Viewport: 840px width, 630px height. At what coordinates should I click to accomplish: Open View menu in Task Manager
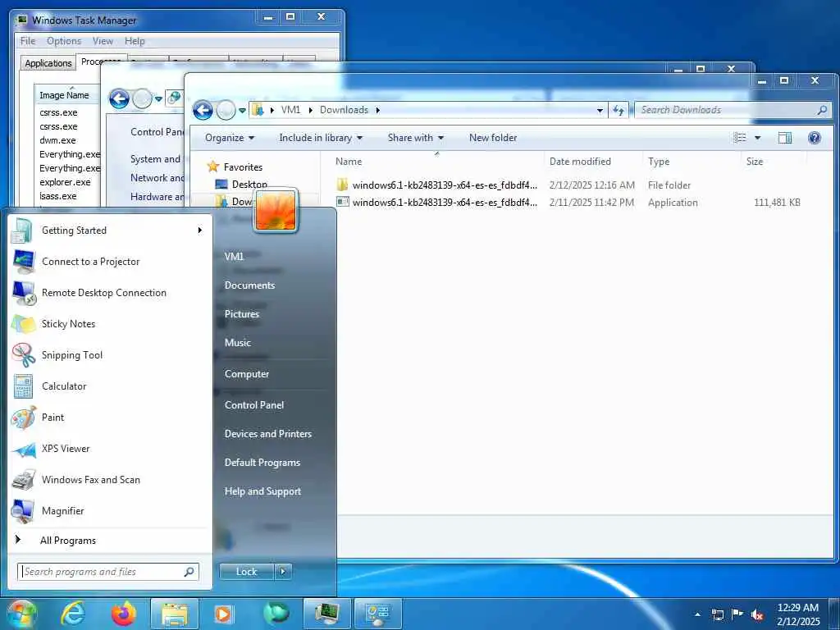pos(103,41)
